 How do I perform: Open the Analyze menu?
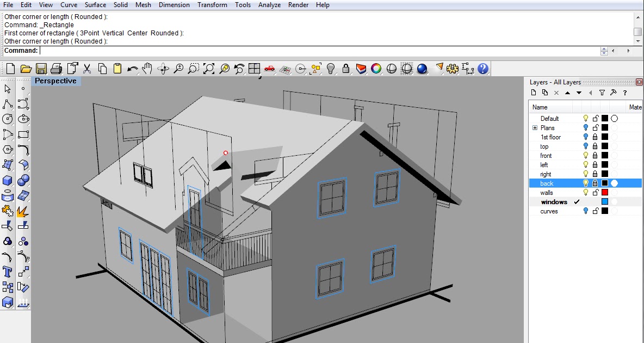tap(269, 5)
